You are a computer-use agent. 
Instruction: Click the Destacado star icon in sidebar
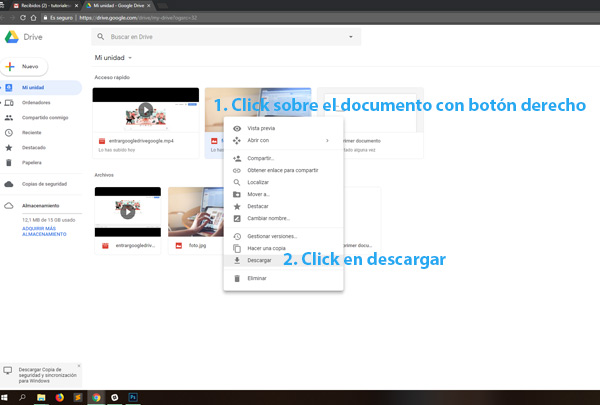(9, 147)
